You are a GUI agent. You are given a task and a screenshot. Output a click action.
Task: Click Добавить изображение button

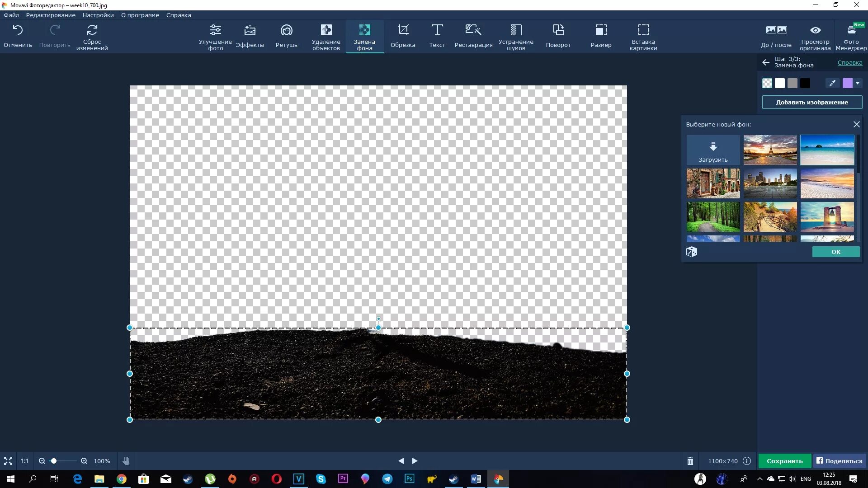click(812, 102)
